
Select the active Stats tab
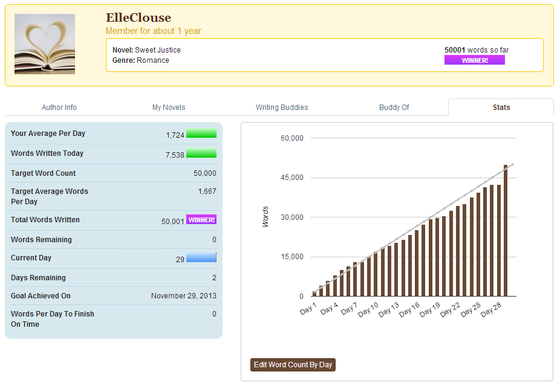(x=501, y=107)
